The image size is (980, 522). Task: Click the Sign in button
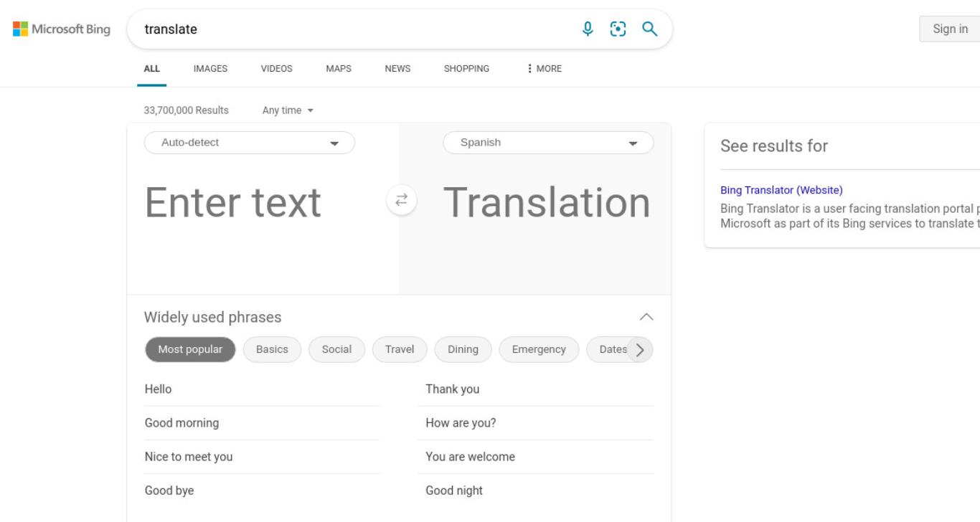950,29
